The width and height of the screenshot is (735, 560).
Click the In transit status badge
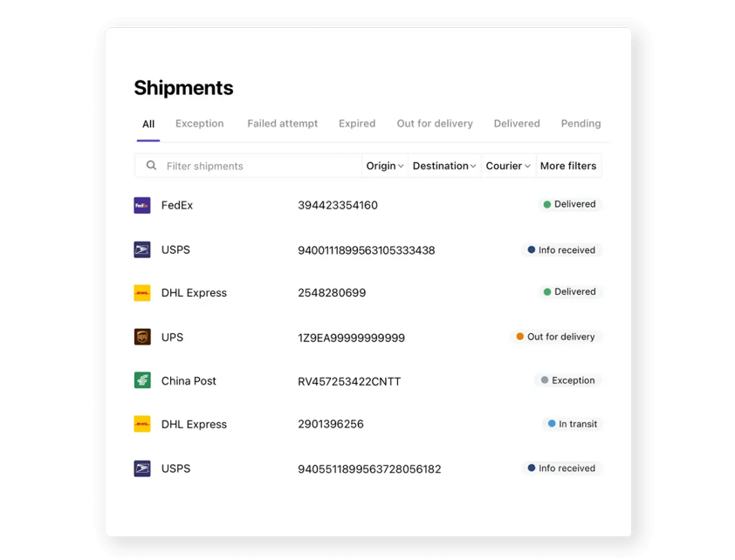tap(572, 424)
